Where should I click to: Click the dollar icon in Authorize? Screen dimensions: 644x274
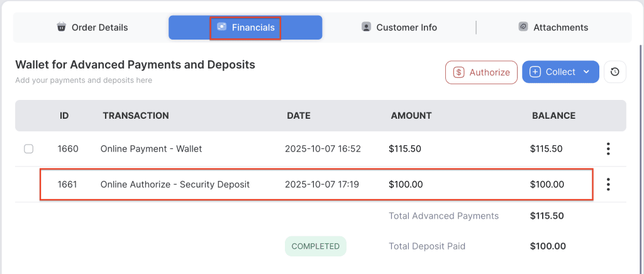tap(459, 72)
